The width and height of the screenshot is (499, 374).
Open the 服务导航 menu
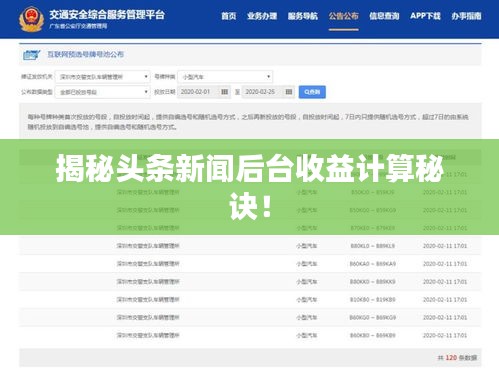click(x=303, y=16)
